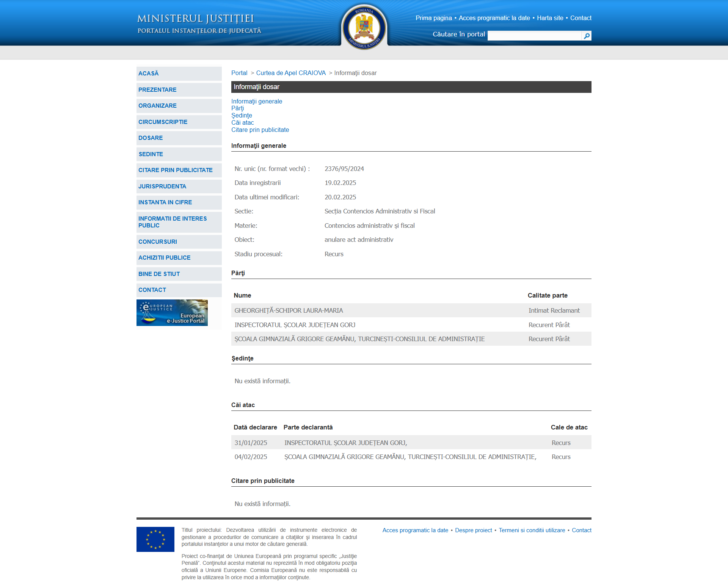Click the footer Contact link
The height and width of the screenshot is (586, 728).
pos(581,530)
